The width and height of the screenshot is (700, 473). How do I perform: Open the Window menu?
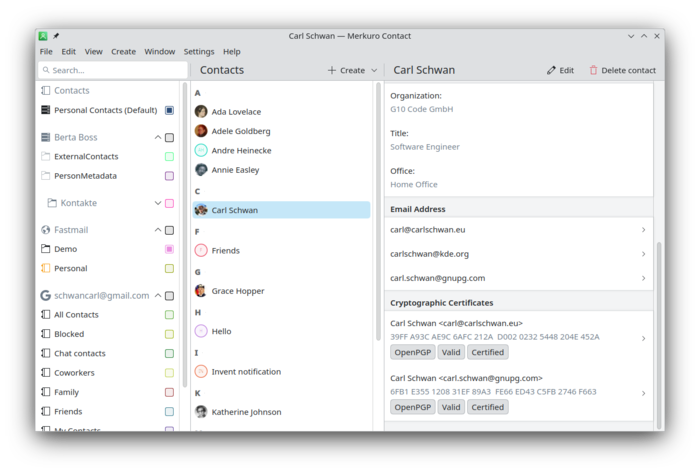tap(159, 52)
